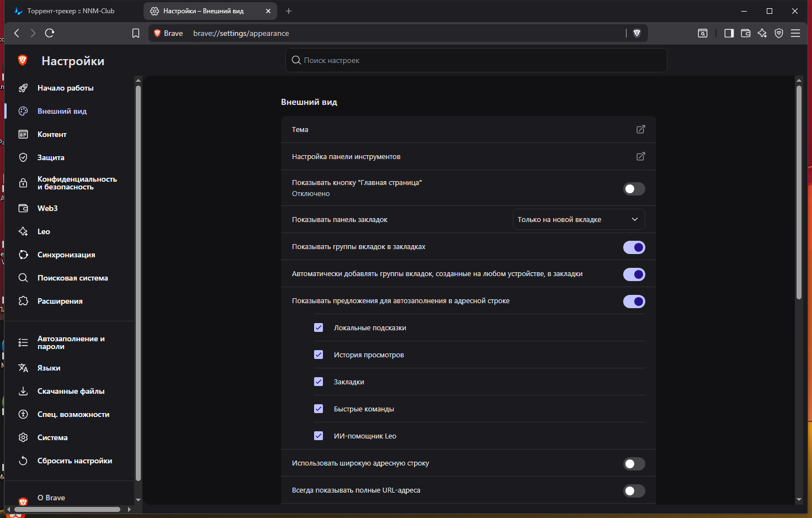Open Leo AI assistant from toolbar
This screenshot has height=518, width=812.
[x=762, y=33]
